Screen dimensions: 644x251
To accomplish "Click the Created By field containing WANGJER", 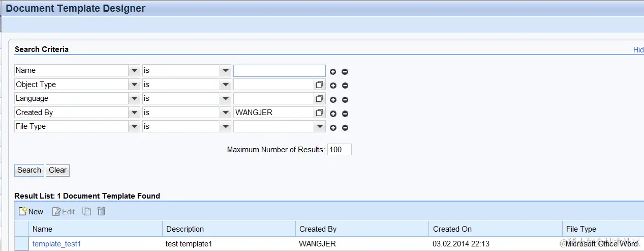I will 273,113.
